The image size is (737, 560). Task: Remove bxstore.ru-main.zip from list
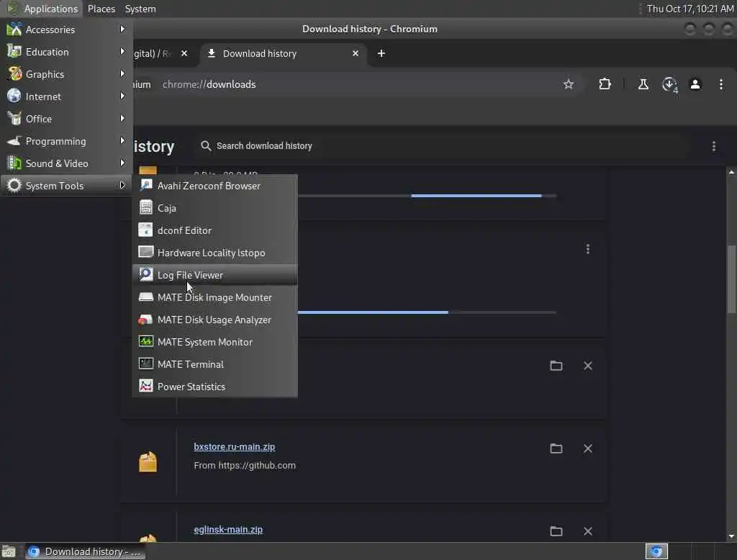(x=587, y=448)
